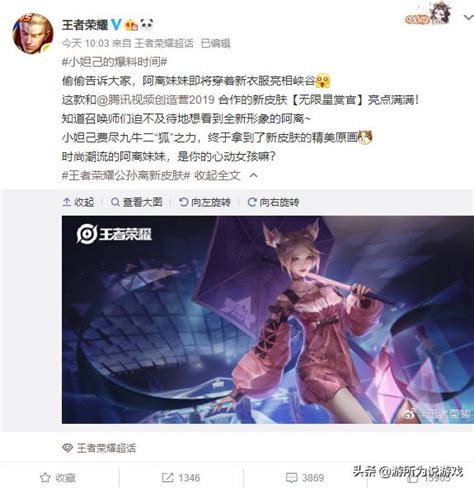The image size is (474, 488).
Task: Open 查看大图 to view large image
Action: coord(137,202)
